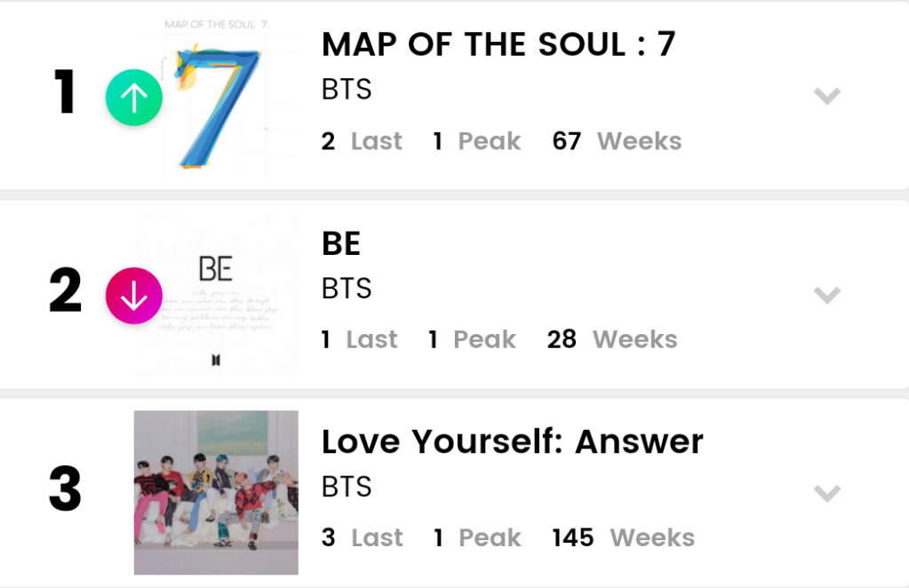909x588 pixels.
Task: Select BTS artist under MAP OF THE SOUL
Action: point(347,91)
